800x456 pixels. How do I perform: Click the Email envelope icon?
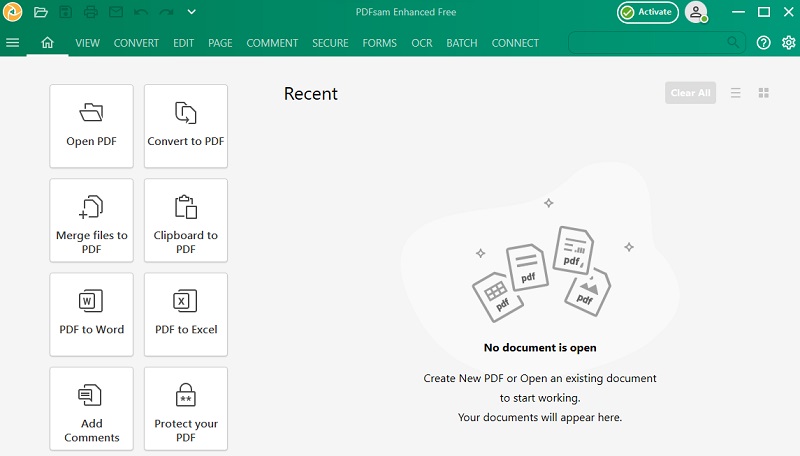116,12
